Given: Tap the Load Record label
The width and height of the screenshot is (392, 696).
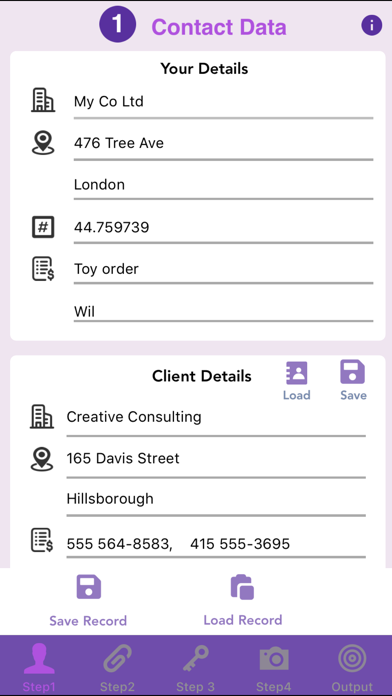Looking at the screenshot, I should point(243,620).
